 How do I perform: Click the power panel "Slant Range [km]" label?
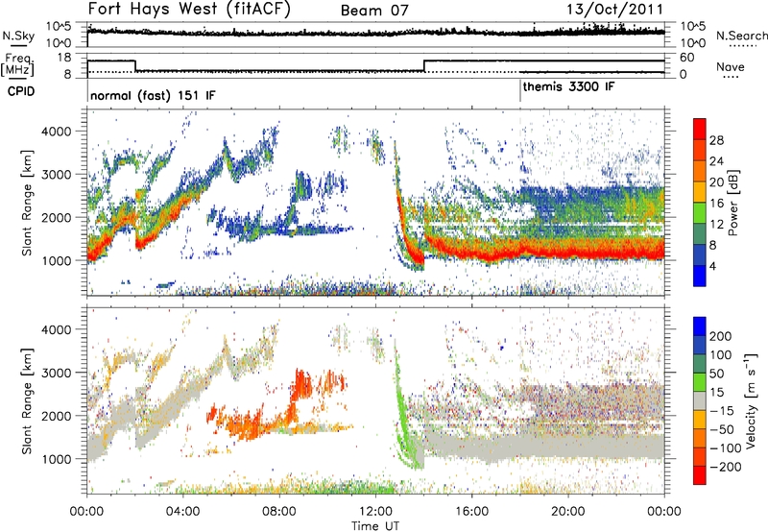(x=27, y=203)
